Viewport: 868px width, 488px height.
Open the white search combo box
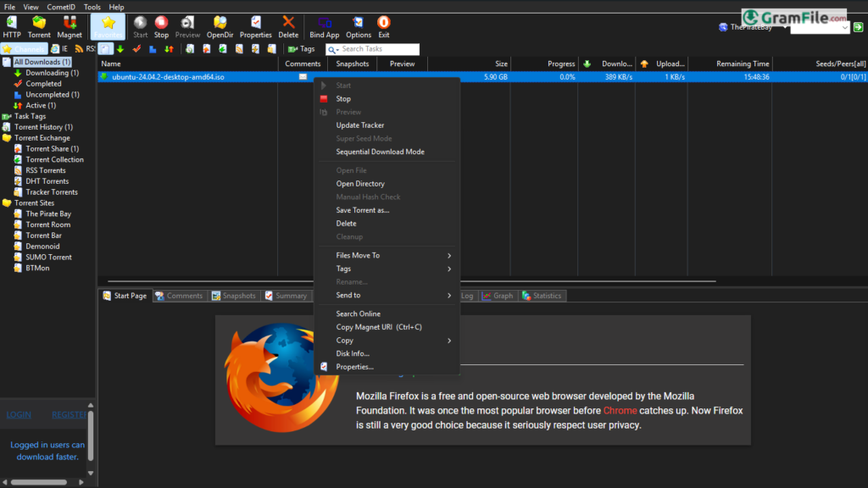[x=820, y=27]
